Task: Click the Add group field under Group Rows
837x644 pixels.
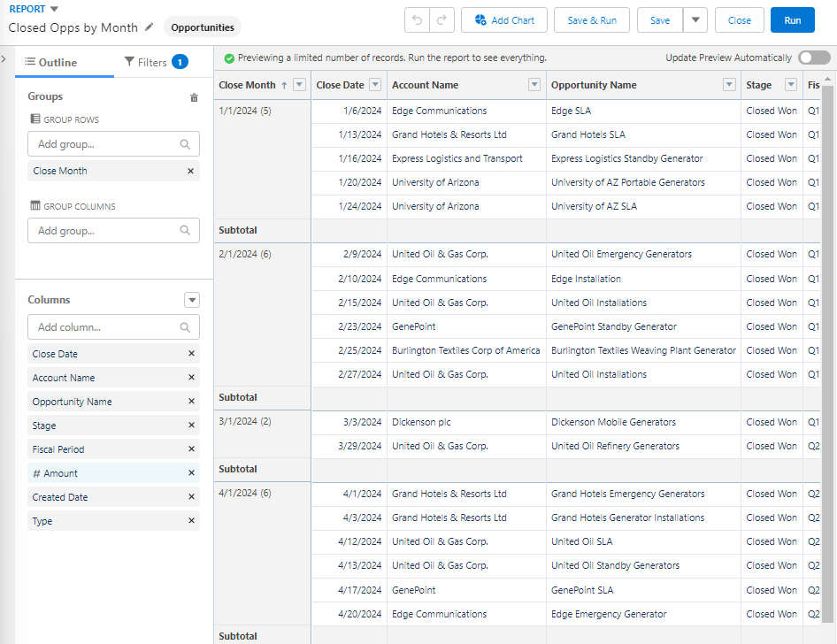Action: (x=114, y=144)
